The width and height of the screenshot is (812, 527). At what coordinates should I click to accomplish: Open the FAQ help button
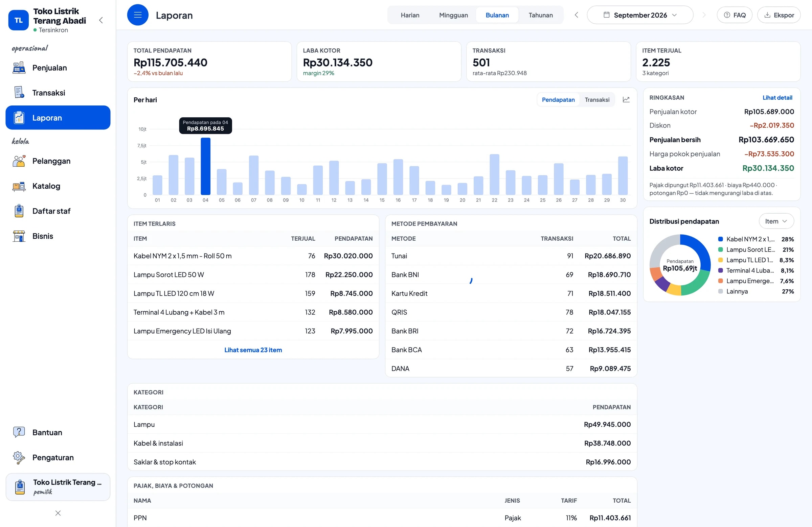735,15
